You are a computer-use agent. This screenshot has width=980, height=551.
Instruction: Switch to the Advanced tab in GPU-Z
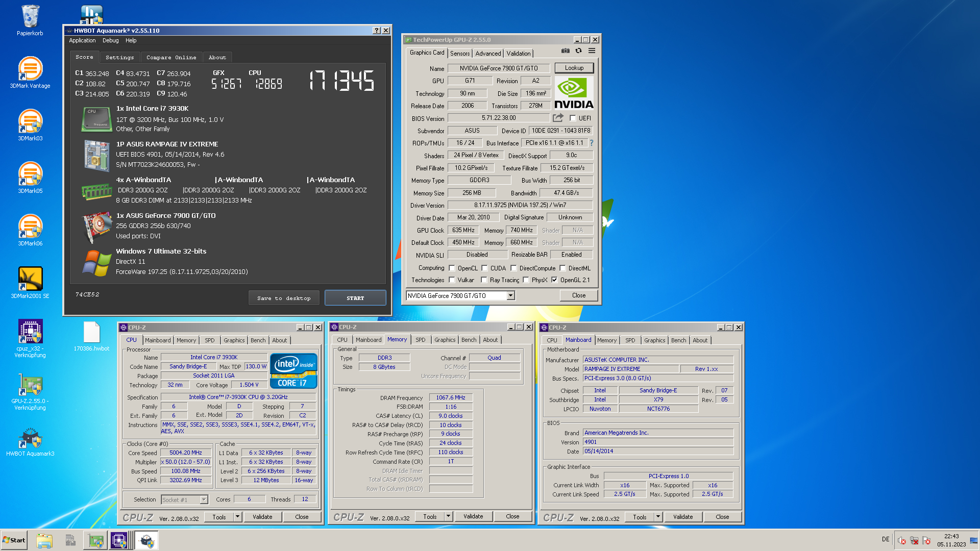coord(488,54)
